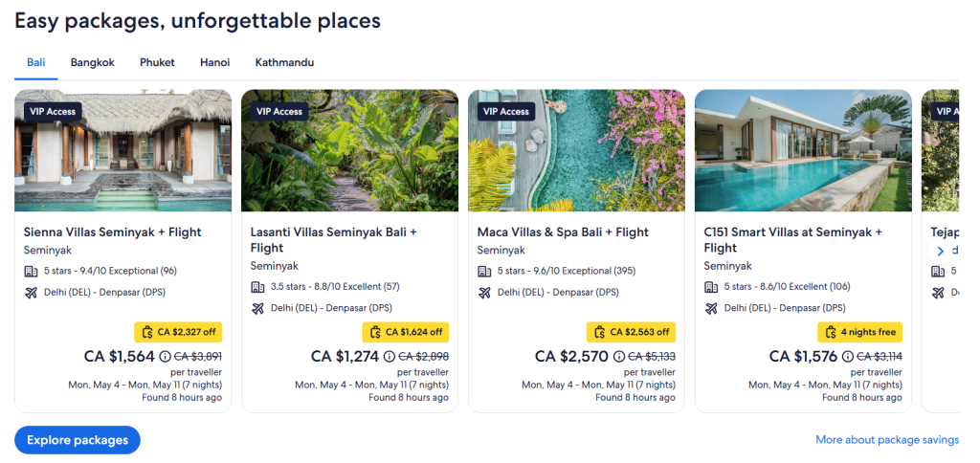Screen dimensions: 980x463
Task: Select the Kathmandu tab
Action: point(284,63)
